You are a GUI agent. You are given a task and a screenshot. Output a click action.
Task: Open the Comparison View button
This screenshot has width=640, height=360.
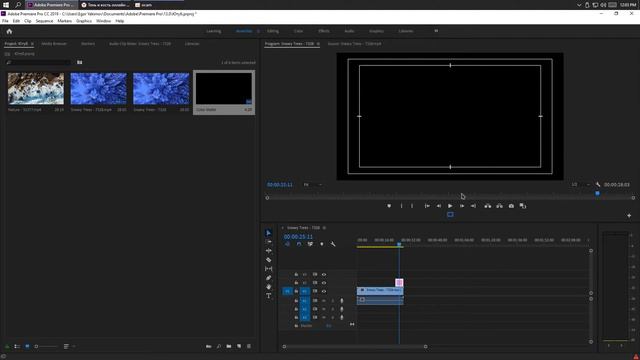[x=523, y=206]
